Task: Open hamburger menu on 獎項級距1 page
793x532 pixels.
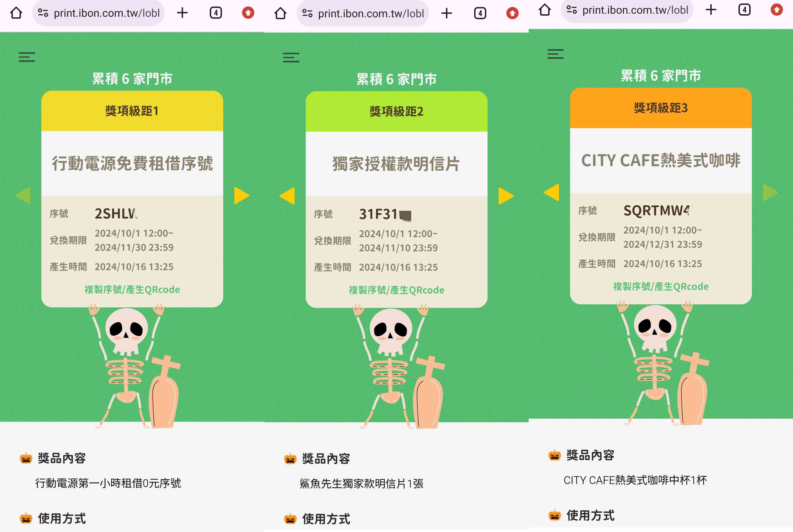Action: click(x=27, y=57)
